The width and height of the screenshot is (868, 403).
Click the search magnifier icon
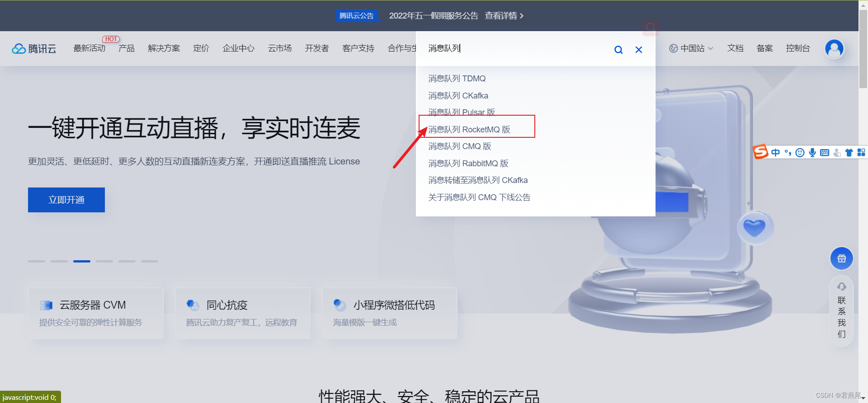click(618, 50)
